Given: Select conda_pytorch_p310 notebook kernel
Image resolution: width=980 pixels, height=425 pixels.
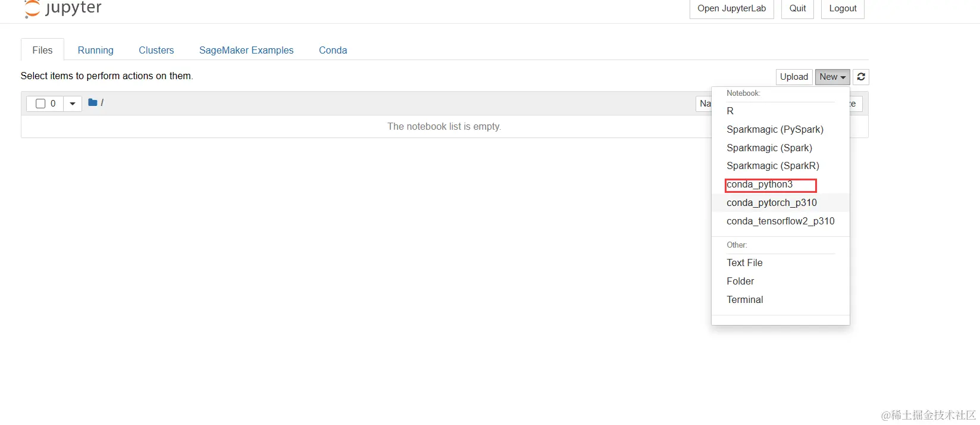Looking at the screenshot, I should pos(781,203).
